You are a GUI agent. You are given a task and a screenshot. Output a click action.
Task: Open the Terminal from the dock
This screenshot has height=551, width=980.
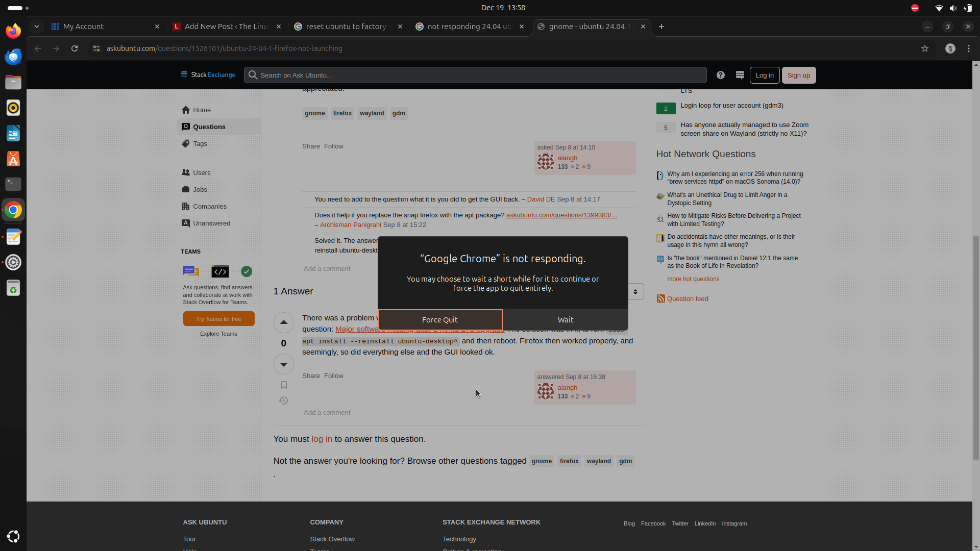coord(13,184)
